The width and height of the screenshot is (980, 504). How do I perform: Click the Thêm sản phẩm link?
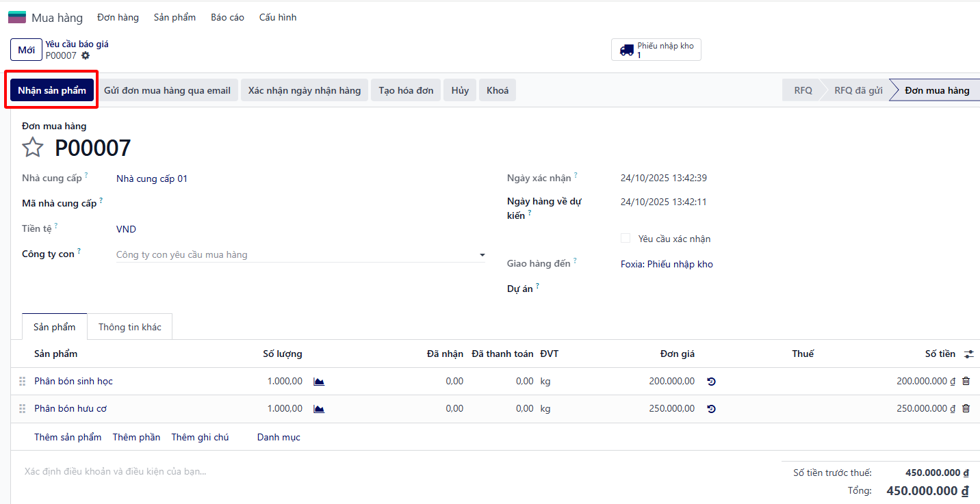click(x=68, y=437)
